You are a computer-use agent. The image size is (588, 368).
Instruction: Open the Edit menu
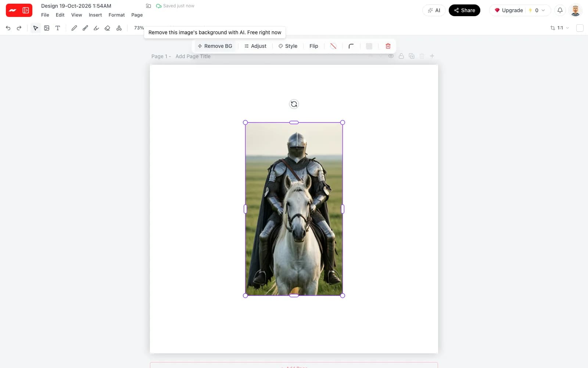(x=60, y=15)
